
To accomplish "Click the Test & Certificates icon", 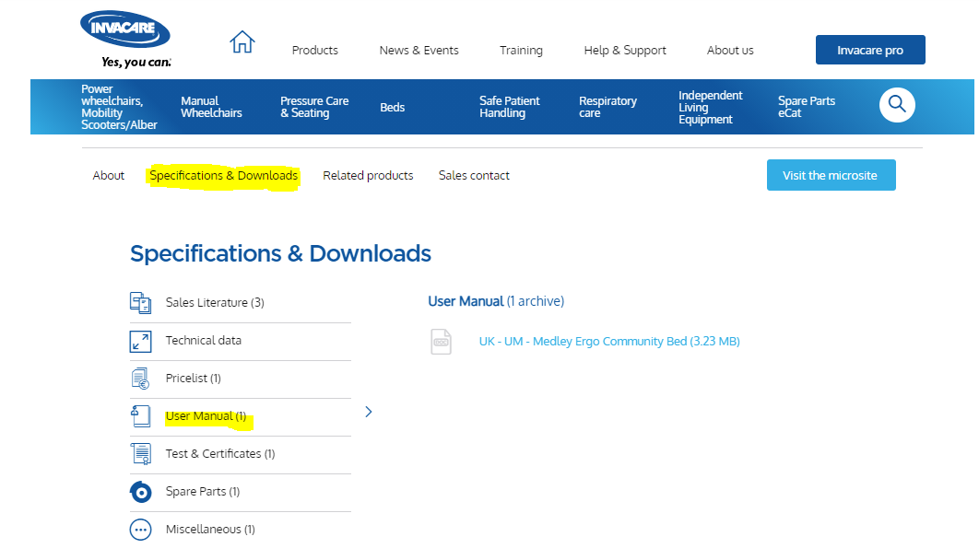I will (140, 454).
